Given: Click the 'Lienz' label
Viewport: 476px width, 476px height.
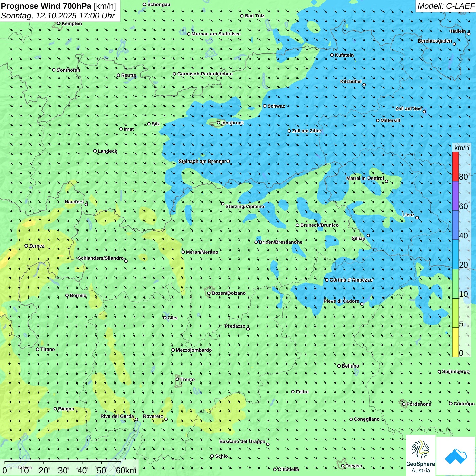Looking at the screenshot, I should (408, 215).
